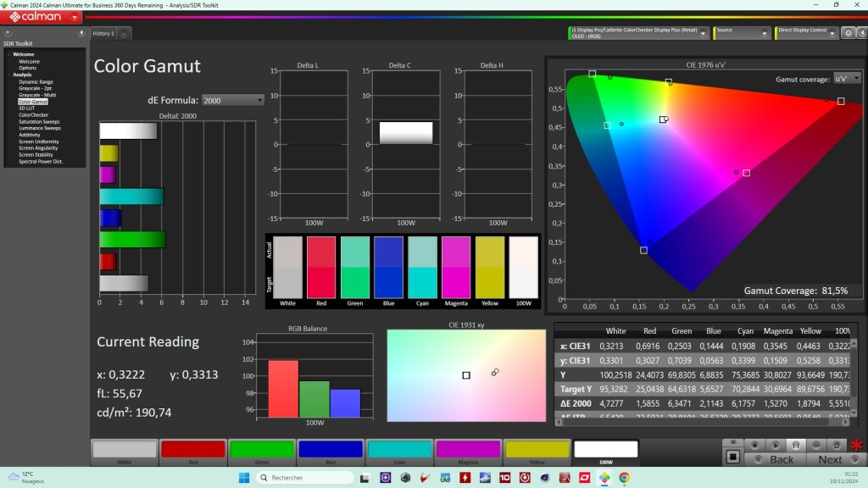Collapse the Welcome tree group
Image resolution: width=868 pixels, height=488 pixels.
(x=8, y=54)
